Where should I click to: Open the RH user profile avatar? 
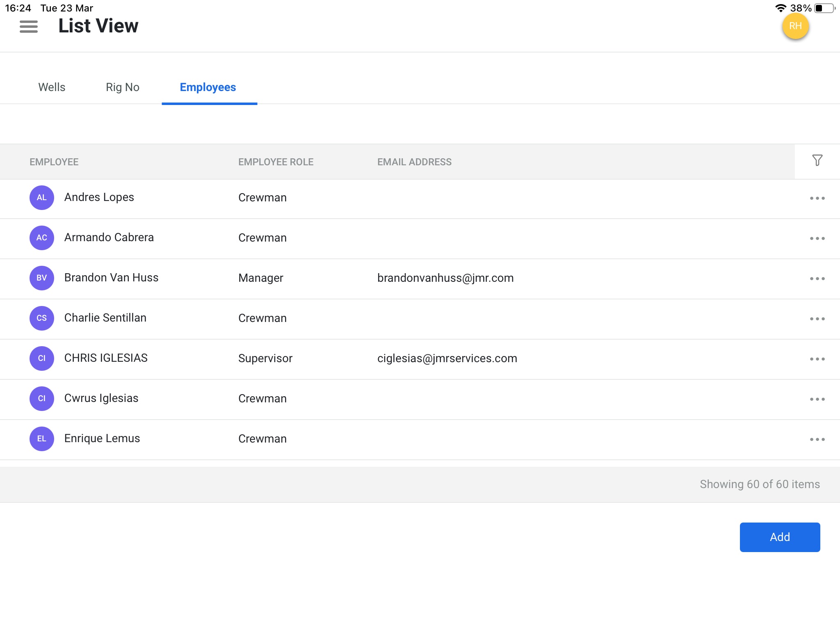[795, 26]
